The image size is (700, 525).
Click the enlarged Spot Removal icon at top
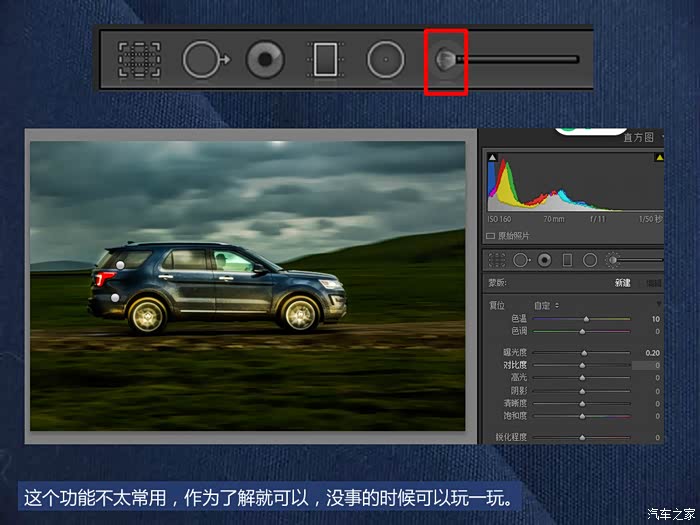pos(205,60)
